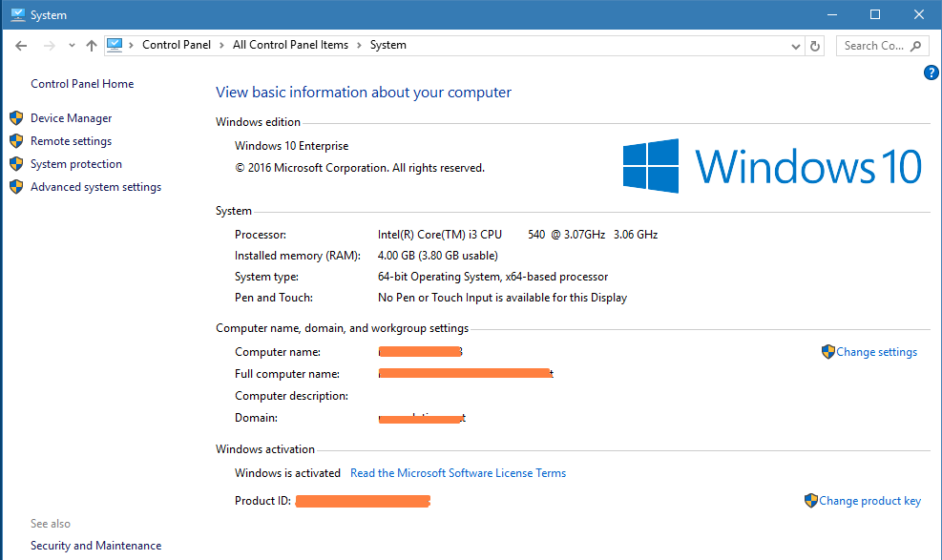Click the search magnifier icon
Image resolution: width=942 pixels, height=560 pixels.
point(916,45)
